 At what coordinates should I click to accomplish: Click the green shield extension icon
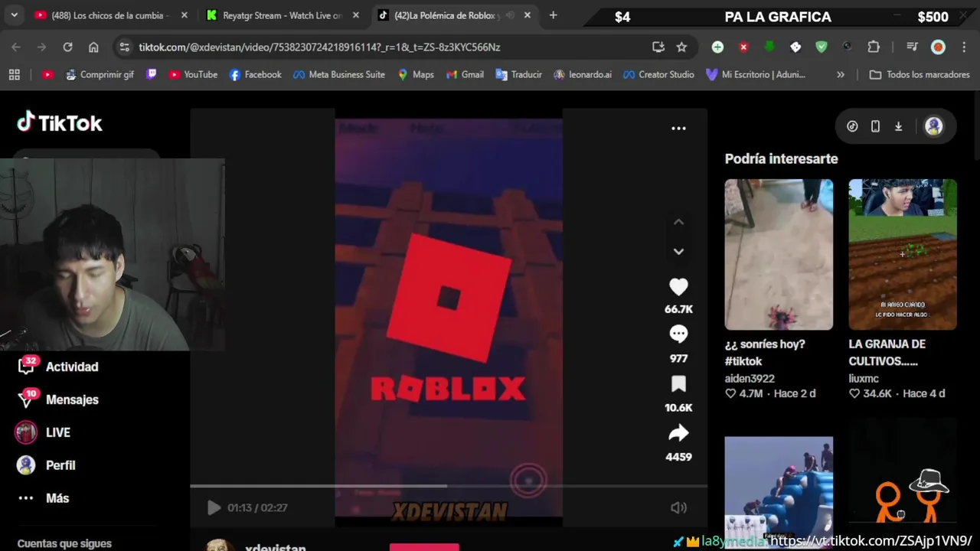tap(822, 47)
